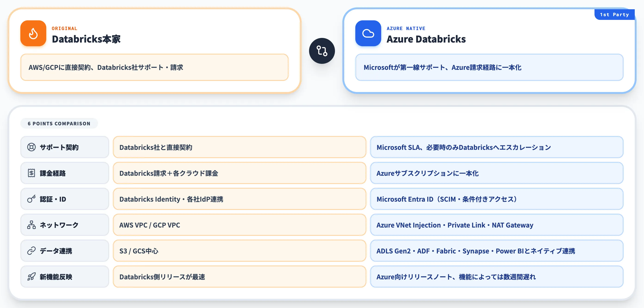Click the Azure Databricks heading
644x308 pixels.
click(x=426, y=39)
